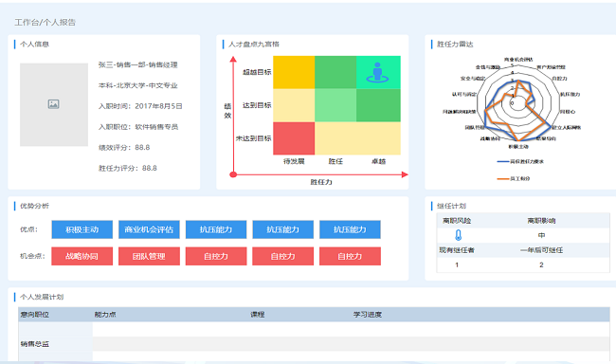Click the blue legend line in radar chart
Screen dimensions: 616x364
503,161
